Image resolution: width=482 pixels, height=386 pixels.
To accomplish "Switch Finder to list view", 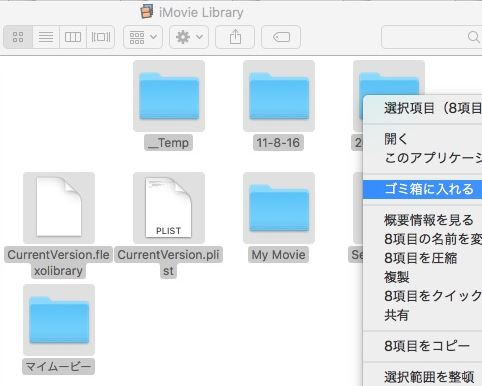I will pyautogui.click(x=46, y=37).
